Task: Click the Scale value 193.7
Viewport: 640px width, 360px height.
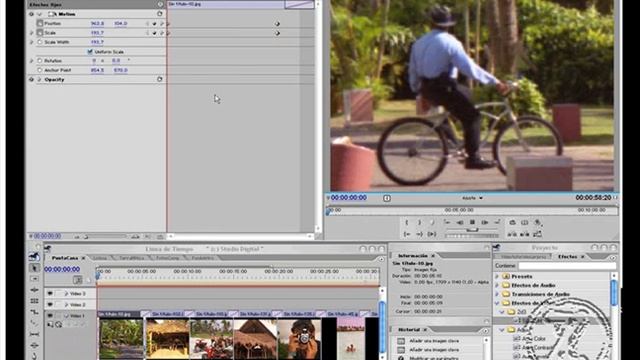Action: tap(97, 33)
